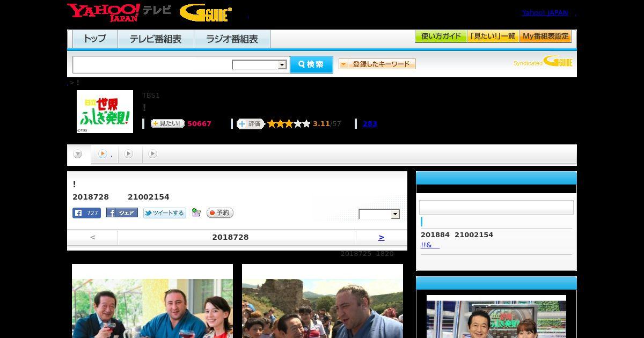Expand the dropdown right of the 予約 button
This screenshot has width=644, height=338.
pos(379,214)
